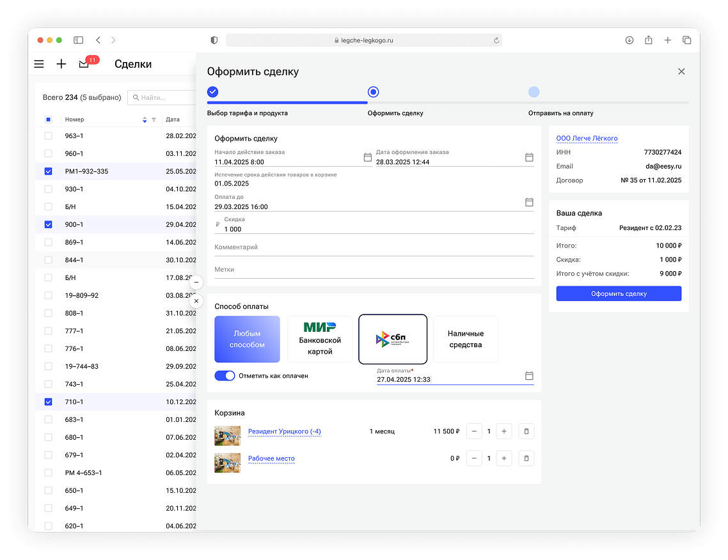Toggle the Safari sidebar icon

click(79, 40)
